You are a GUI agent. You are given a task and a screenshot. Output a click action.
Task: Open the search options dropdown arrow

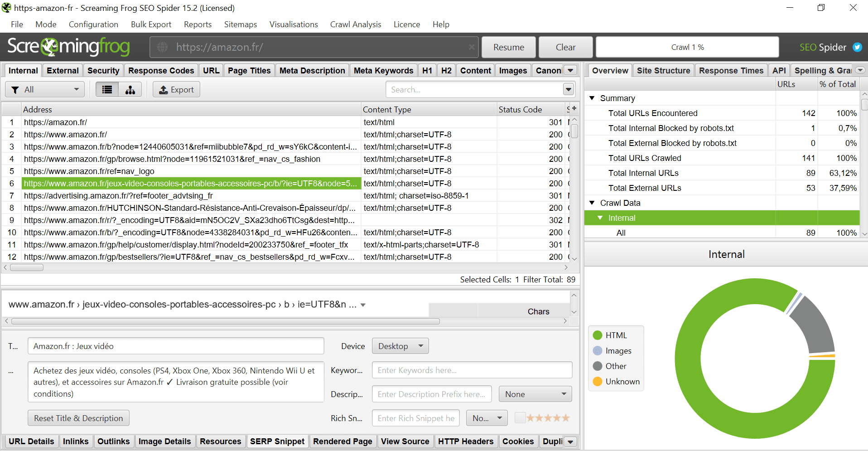569,90
